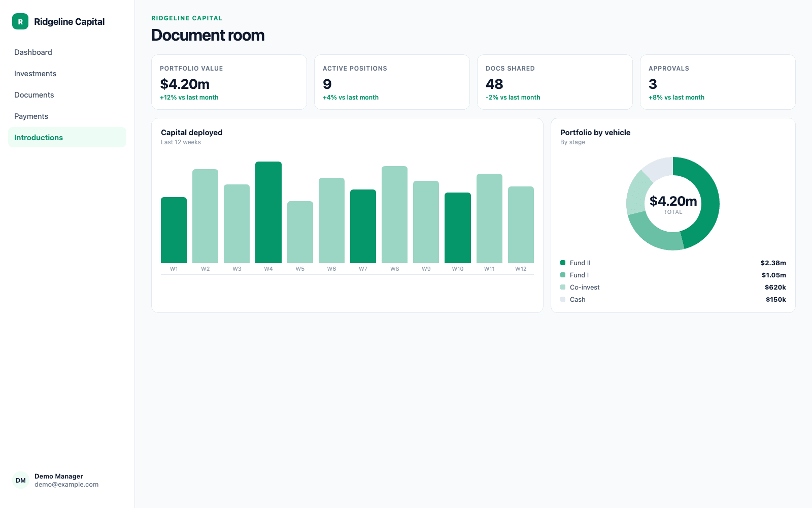
Task: Open the Approvals card
Action: [718, 82]
